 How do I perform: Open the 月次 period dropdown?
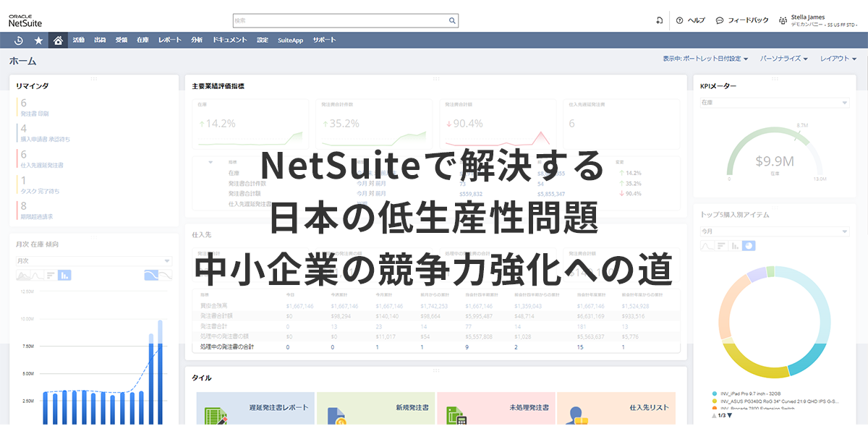94,260
